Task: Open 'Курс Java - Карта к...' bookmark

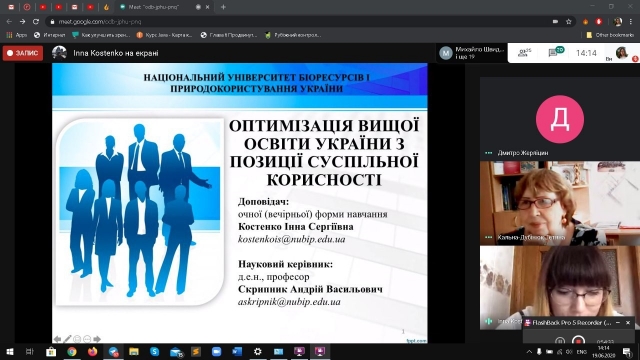Action: (x=164, y=35)
